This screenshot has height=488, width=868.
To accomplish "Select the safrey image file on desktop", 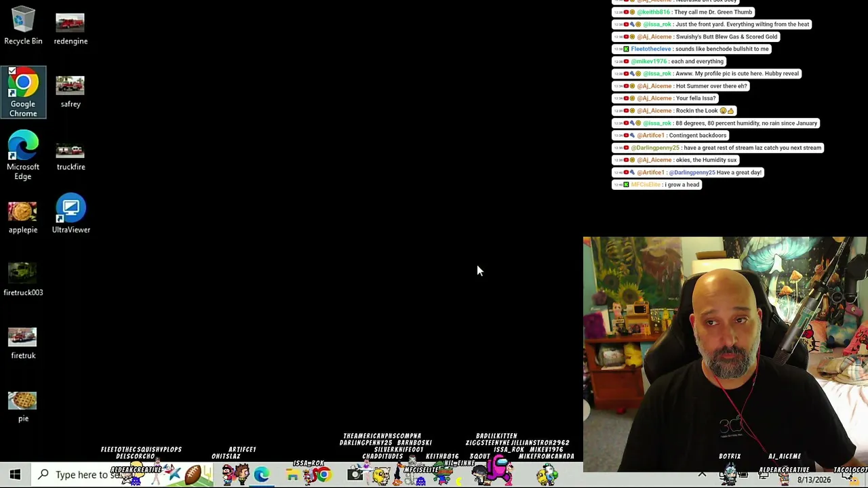I will (71, 91).
